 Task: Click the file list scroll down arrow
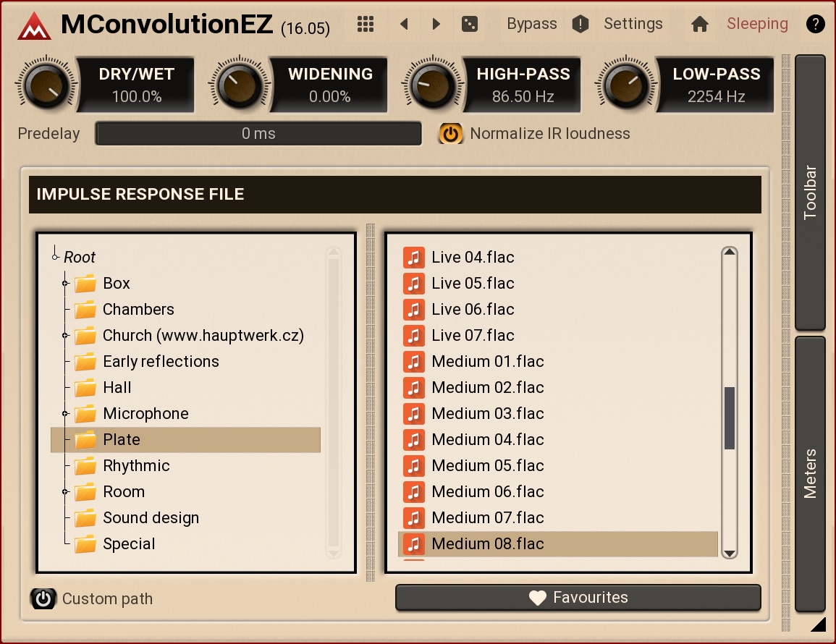click(x=730, y=553)
